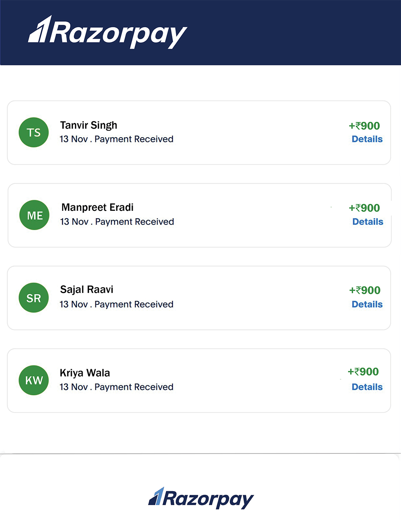Select Kriya Wala's KW avatar icon
The width and height of the screenshot is (401, 532).
pyautogui.click(x=33, y=380)
